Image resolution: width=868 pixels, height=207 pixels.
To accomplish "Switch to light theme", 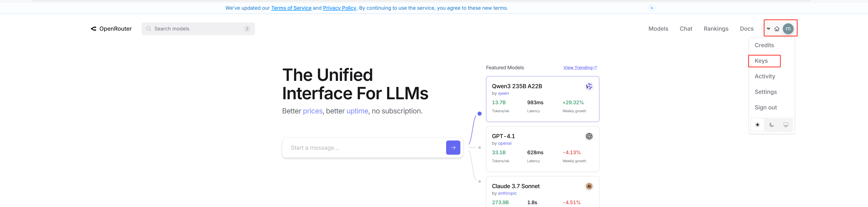I will tap(757, 125).
